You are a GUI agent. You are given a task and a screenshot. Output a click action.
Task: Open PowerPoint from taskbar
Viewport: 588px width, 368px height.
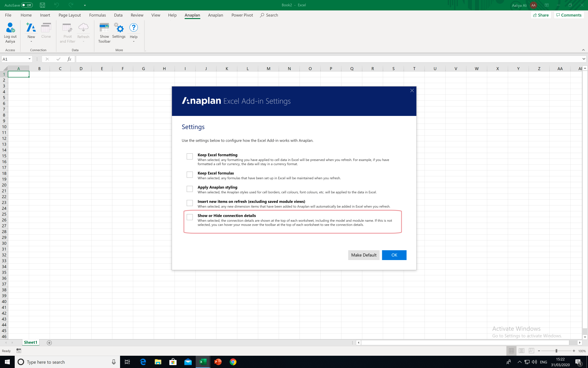tap(218, 362)
